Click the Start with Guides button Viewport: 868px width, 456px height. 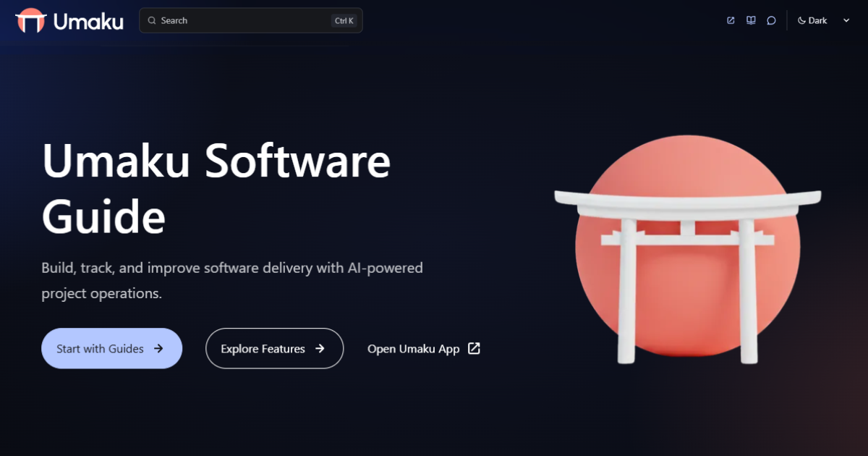pos(111,349)
